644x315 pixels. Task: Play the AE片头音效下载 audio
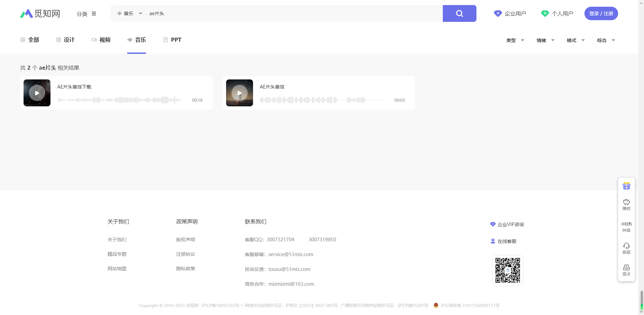(37, 93)
